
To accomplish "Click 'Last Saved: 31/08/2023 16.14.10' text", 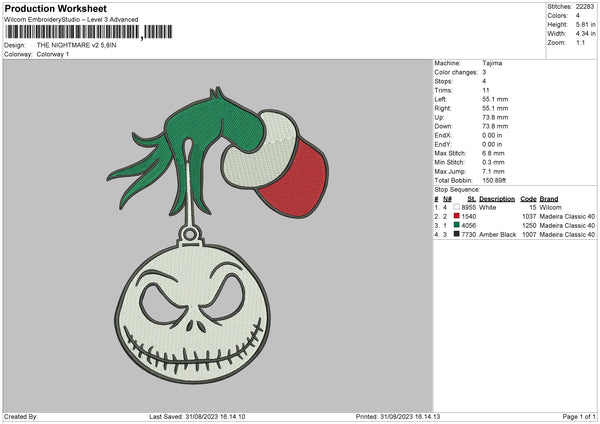I will pos(197,416).
